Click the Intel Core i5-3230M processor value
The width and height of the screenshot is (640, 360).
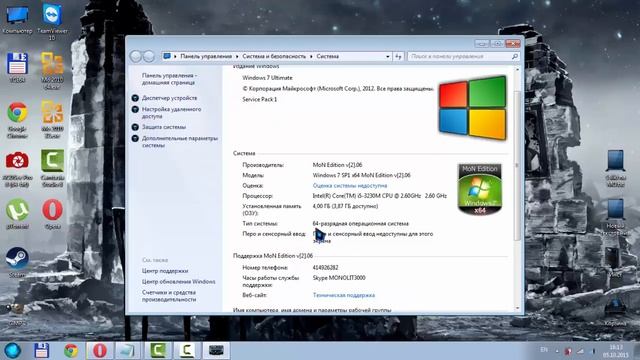[x=380, y=196]
